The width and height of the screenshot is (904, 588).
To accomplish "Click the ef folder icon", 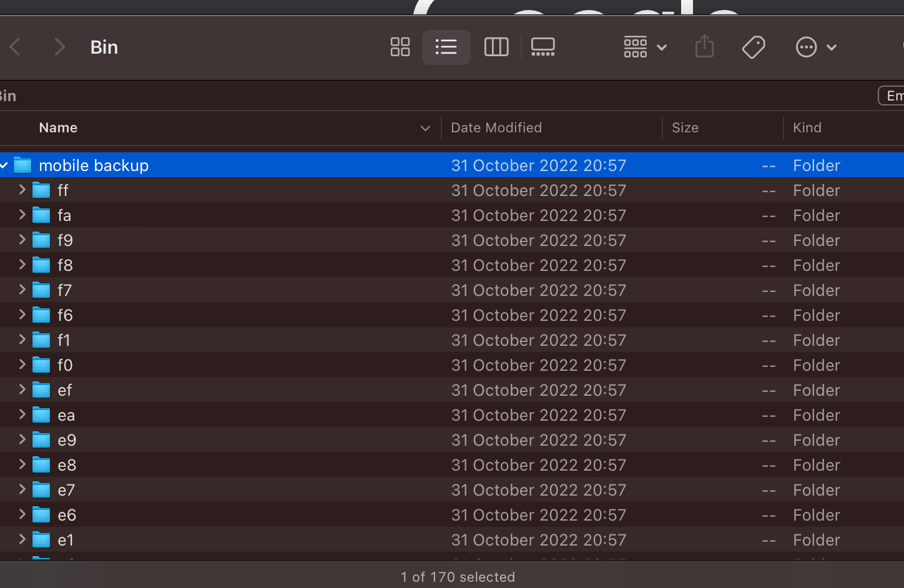I will click(x=41, y=390).
